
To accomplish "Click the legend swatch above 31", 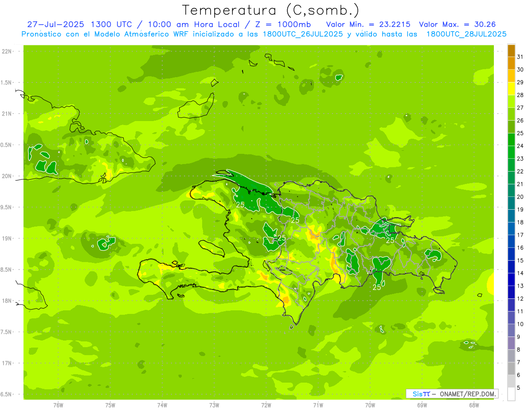I will pyautogui.click(x=511, y=51).
